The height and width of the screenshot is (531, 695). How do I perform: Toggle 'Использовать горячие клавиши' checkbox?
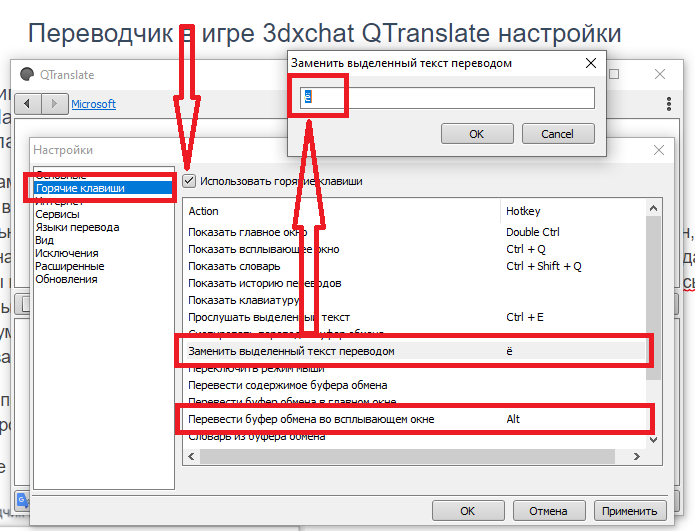pos(190,181)
